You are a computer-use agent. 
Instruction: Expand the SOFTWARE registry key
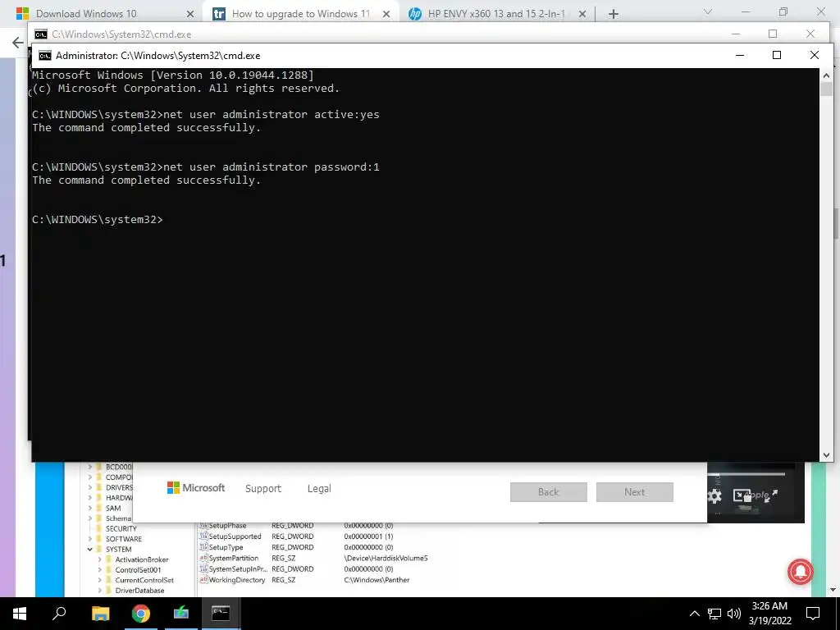pyautogui.click(x=90, y=539)
